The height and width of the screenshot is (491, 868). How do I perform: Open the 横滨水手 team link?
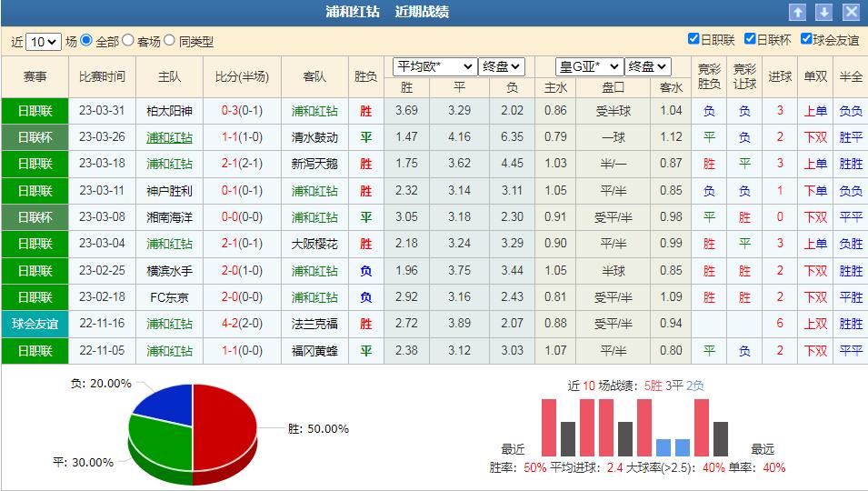(169, 271)
